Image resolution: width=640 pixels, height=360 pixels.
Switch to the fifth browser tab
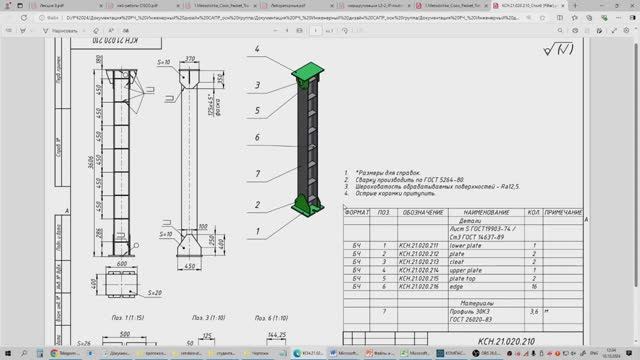[373, 6]
